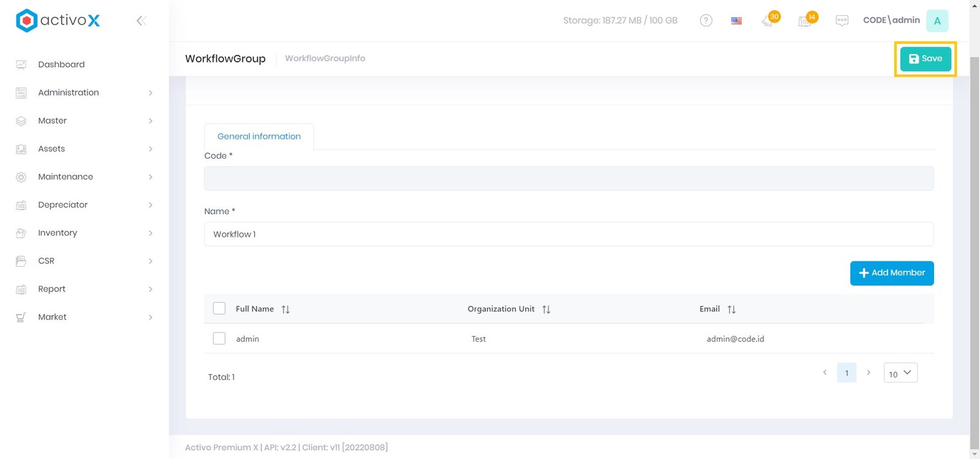The height and width of the screenshot is (459, 980).
Task: Click the US flag language icon
Action: [x=736, y=21]
